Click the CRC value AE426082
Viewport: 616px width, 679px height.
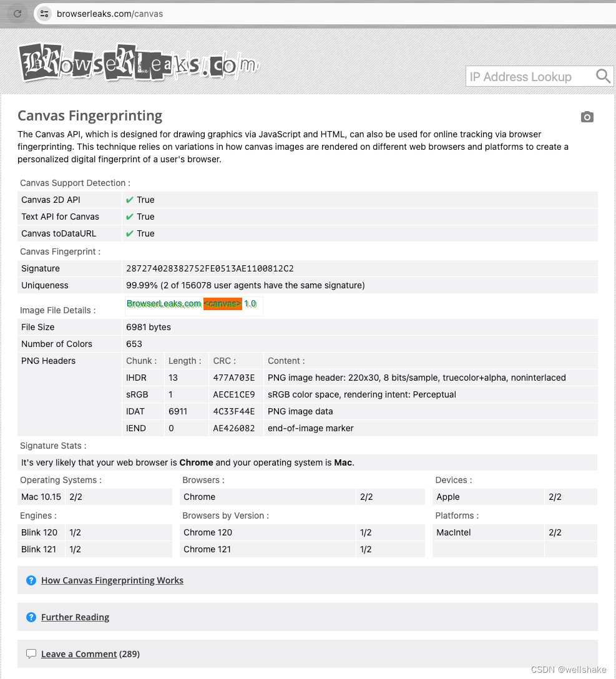[234, 428]
